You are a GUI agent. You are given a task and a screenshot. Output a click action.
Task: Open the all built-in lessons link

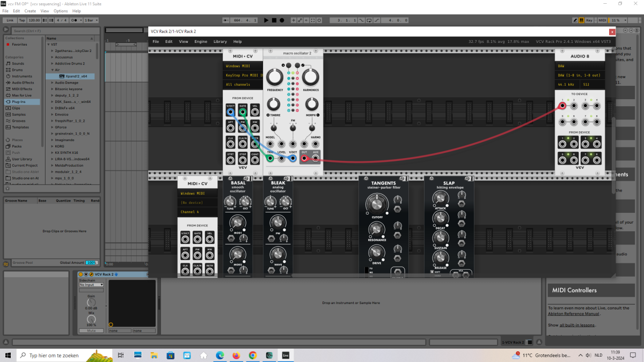click(x=577, y=326)
